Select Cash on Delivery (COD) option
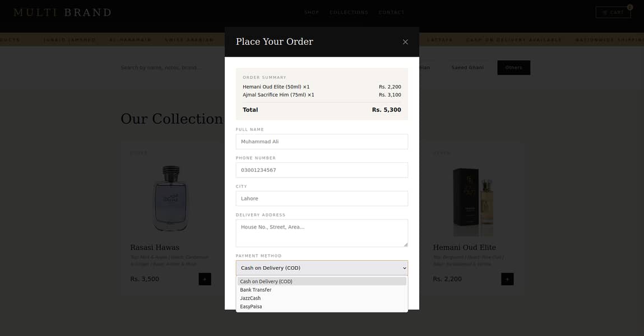This screenshot has height=336, width=644. click(x=322, y=282)
